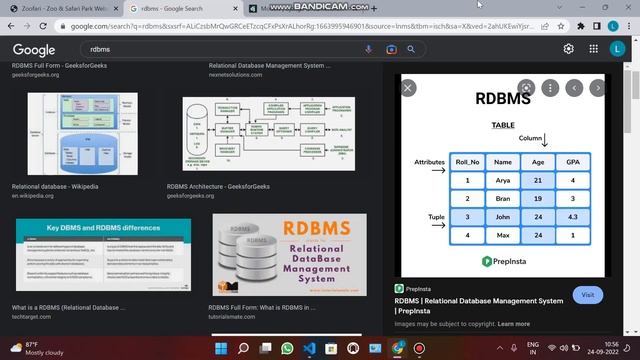Open the Google account avatar

(617, 49)
